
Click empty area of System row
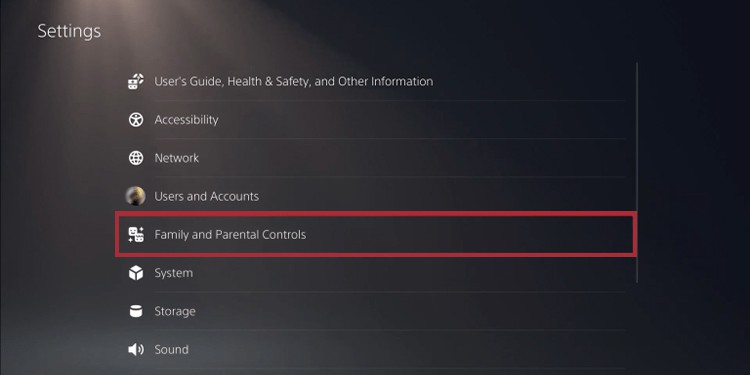(x=407, y=273)
